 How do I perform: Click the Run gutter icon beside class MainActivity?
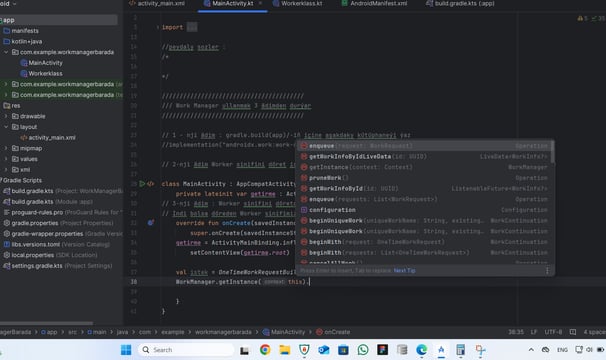tap(142, 184)
